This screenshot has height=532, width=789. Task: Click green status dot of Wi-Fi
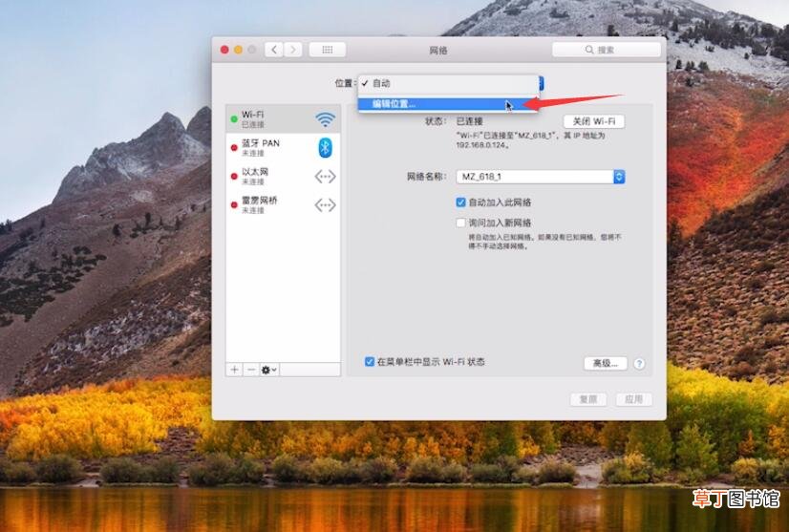[234, 119]
